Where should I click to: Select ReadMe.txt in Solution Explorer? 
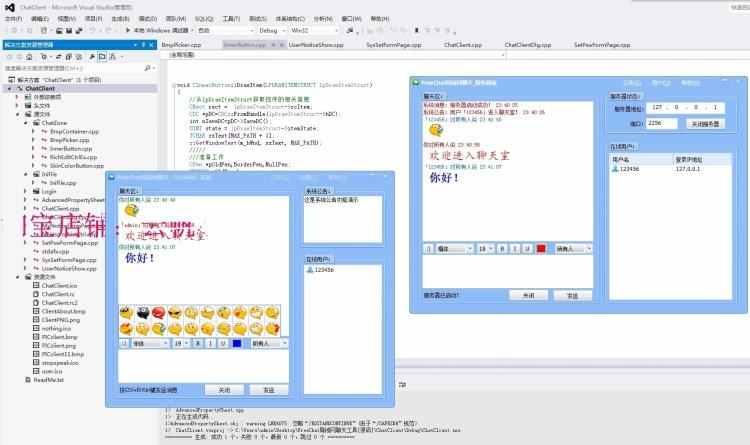coord(48,380)
